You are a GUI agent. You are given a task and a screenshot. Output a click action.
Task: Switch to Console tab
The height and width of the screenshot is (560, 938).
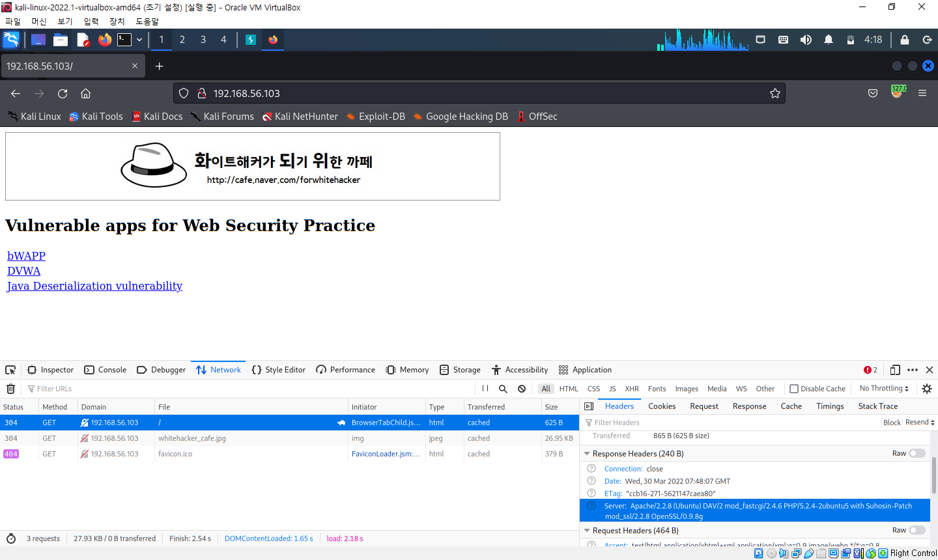click(105, 370)
